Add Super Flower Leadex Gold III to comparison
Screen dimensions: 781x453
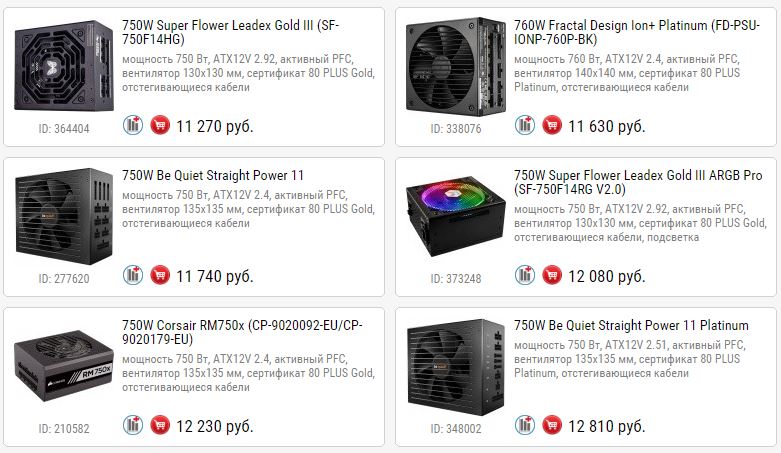[133, 126]
